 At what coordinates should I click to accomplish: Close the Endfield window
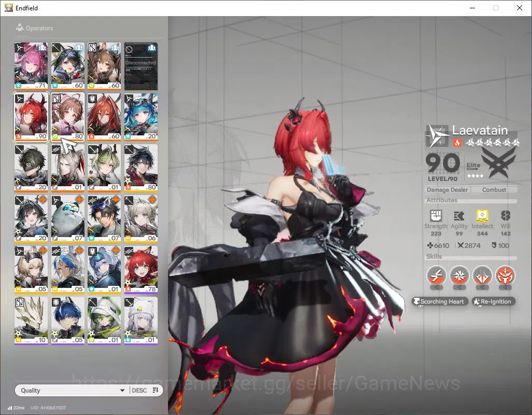(x=520, y=8)
